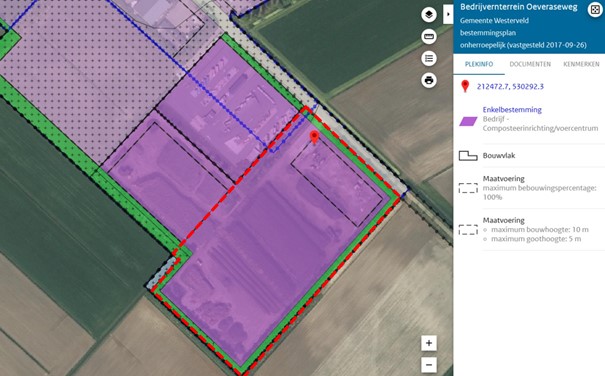Select the Bouwvlak entry

tap(529, 156)
